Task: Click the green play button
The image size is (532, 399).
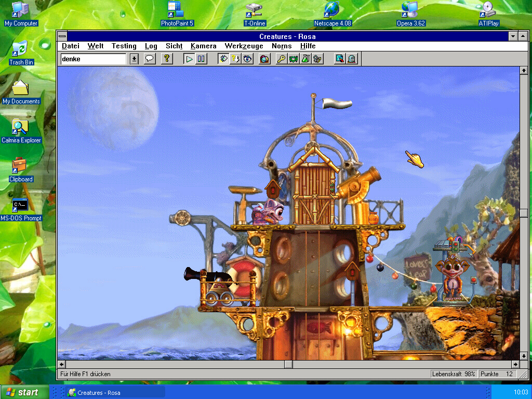Action: click(x=189, y=59)
